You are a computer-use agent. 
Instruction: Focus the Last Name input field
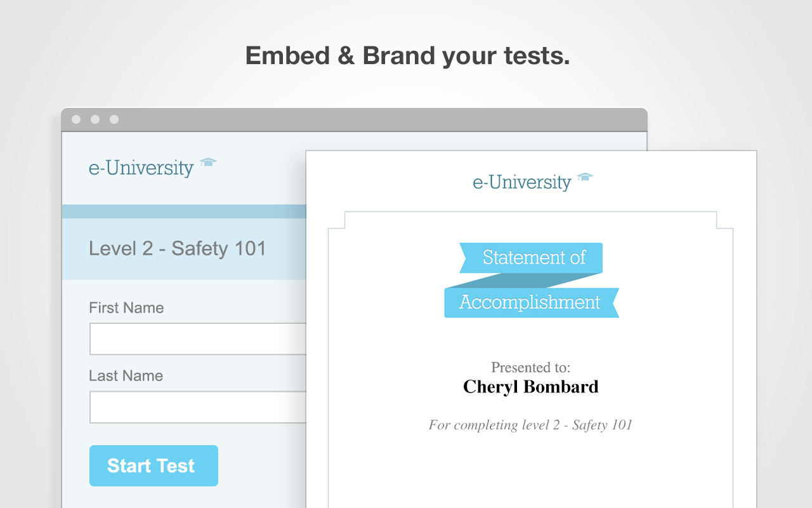point(198,407)
